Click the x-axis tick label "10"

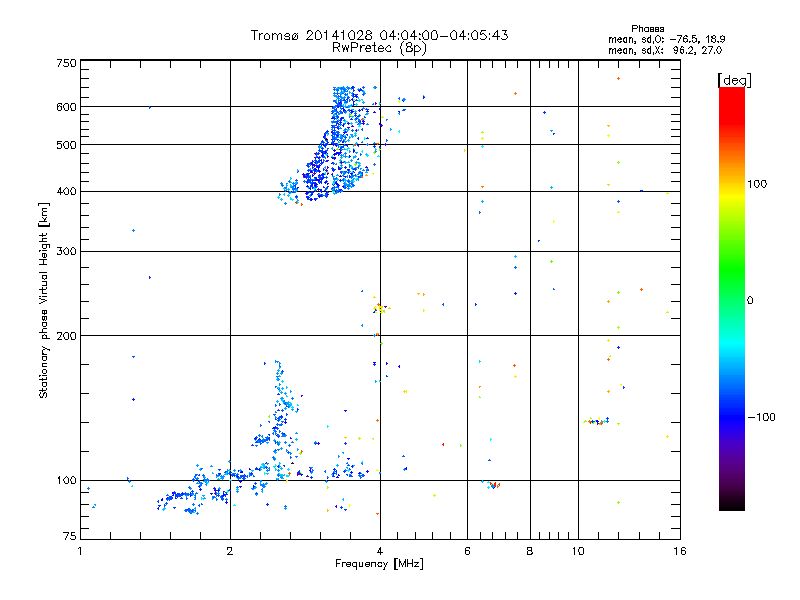coord(578,551)
